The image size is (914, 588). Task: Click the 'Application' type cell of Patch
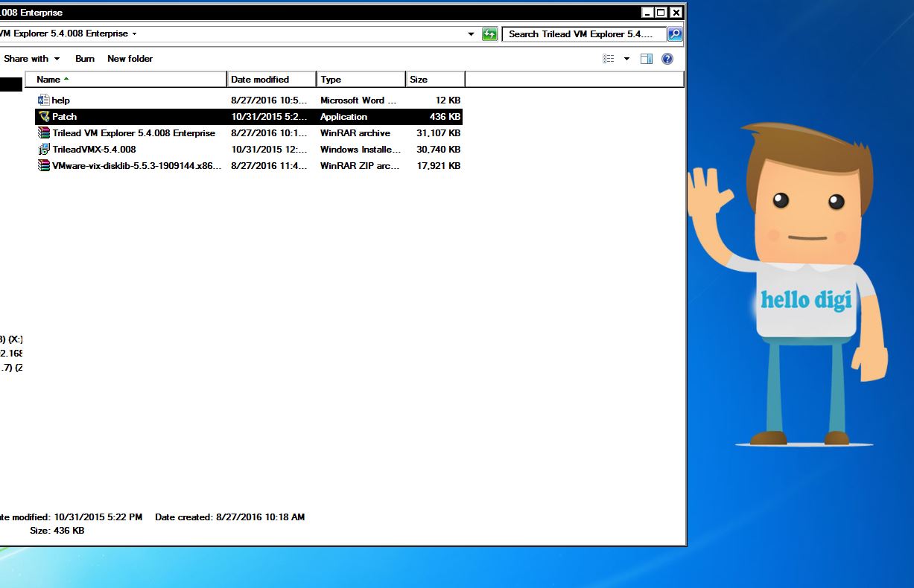click(x=343, y=116)
